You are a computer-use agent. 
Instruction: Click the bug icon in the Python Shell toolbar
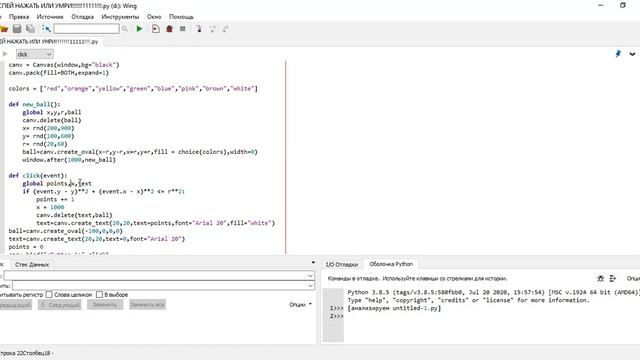(600, 278)
